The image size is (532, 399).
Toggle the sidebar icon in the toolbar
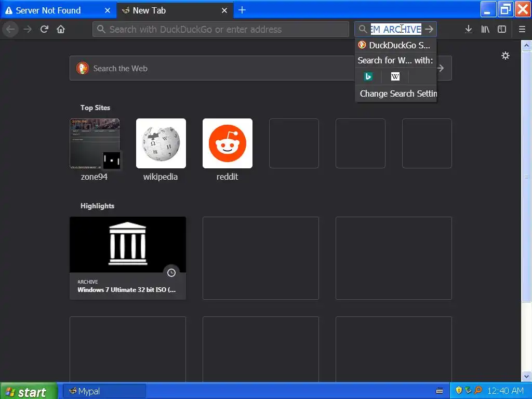tap(502, 29)
